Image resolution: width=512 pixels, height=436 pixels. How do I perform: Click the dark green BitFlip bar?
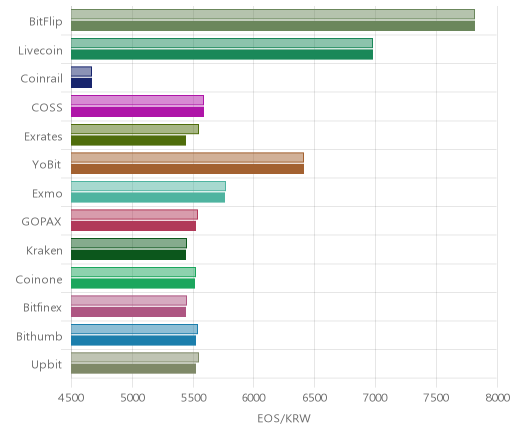point(273,26)
